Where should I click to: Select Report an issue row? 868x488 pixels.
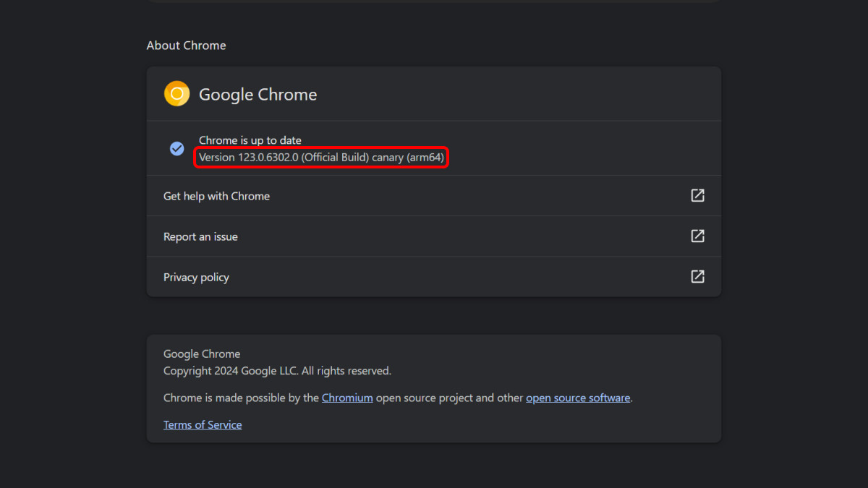click(434, 236)
